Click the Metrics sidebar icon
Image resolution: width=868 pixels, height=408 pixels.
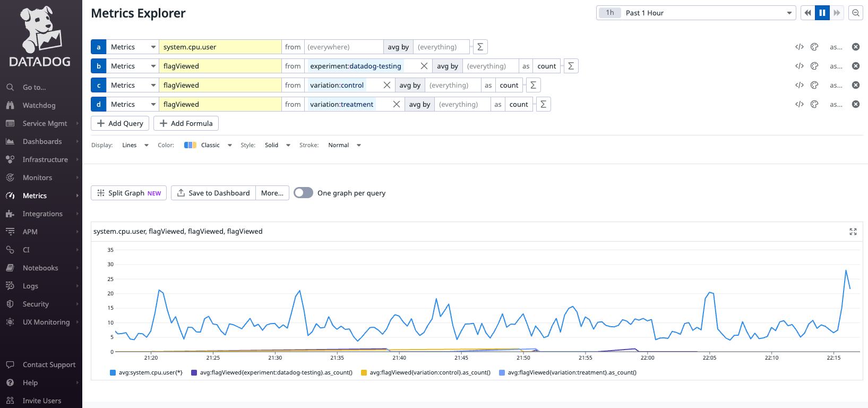tap(10, 195)
